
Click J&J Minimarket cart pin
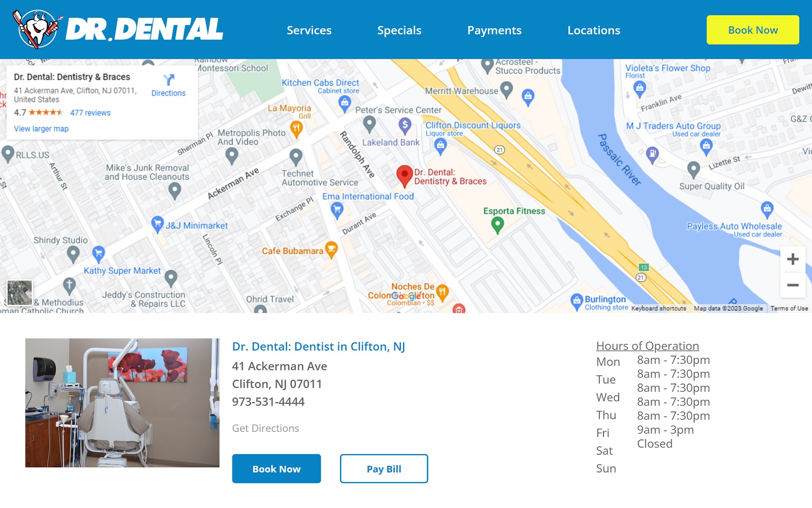pos(158,224)
